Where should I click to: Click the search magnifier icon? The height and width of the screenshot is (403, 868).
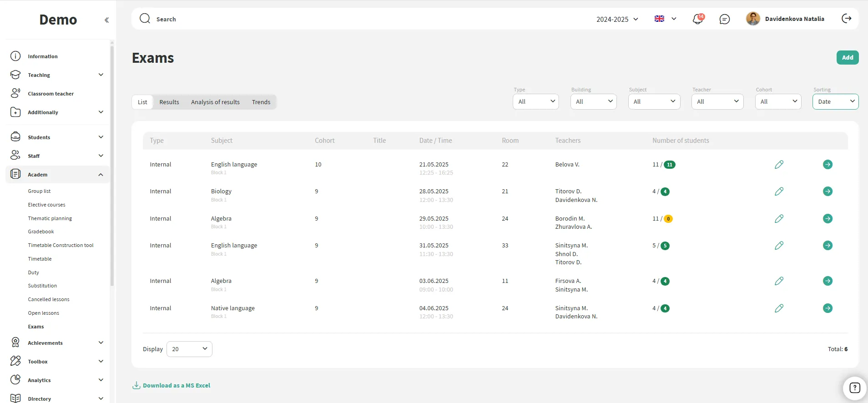pos(145,19)
